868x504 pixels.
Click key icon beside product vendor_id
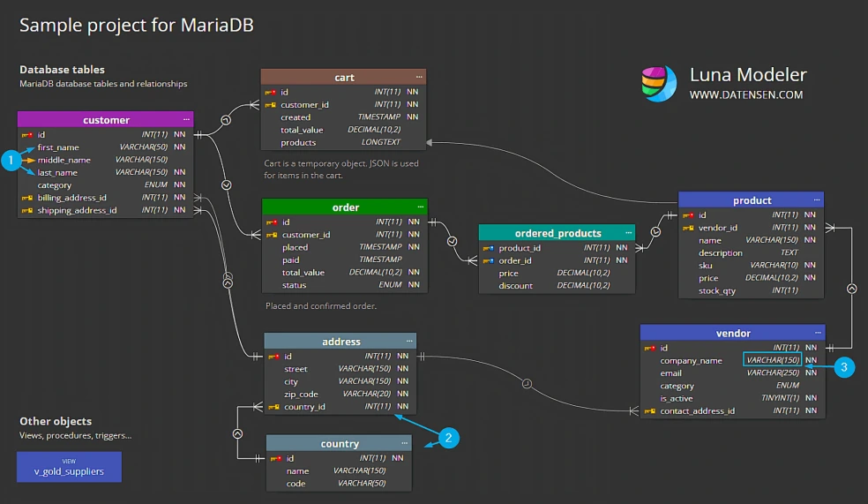(688, 228)
